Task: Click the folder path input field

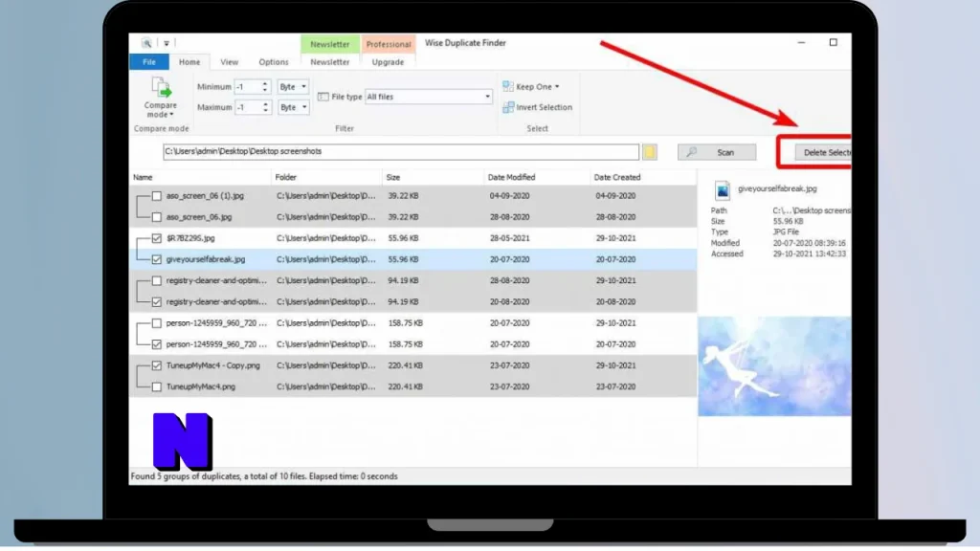Action: click(401, 152)
